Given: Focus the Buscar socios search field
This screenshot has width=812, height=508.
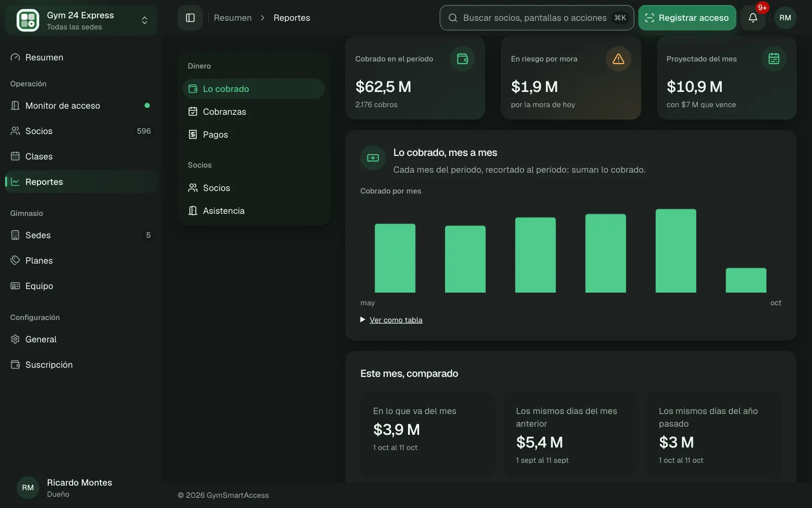Looking at the screenshot, I should (536, 18).
